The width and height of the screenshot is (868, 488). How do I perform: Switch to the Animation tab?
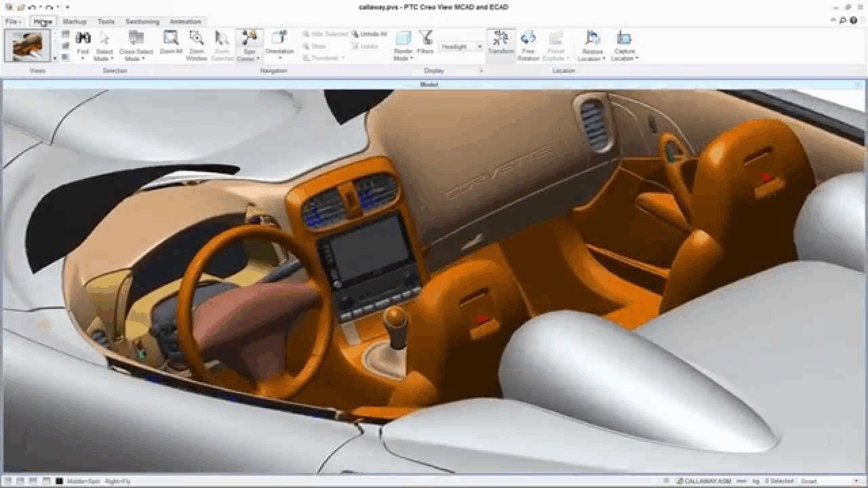pos(185,22)
